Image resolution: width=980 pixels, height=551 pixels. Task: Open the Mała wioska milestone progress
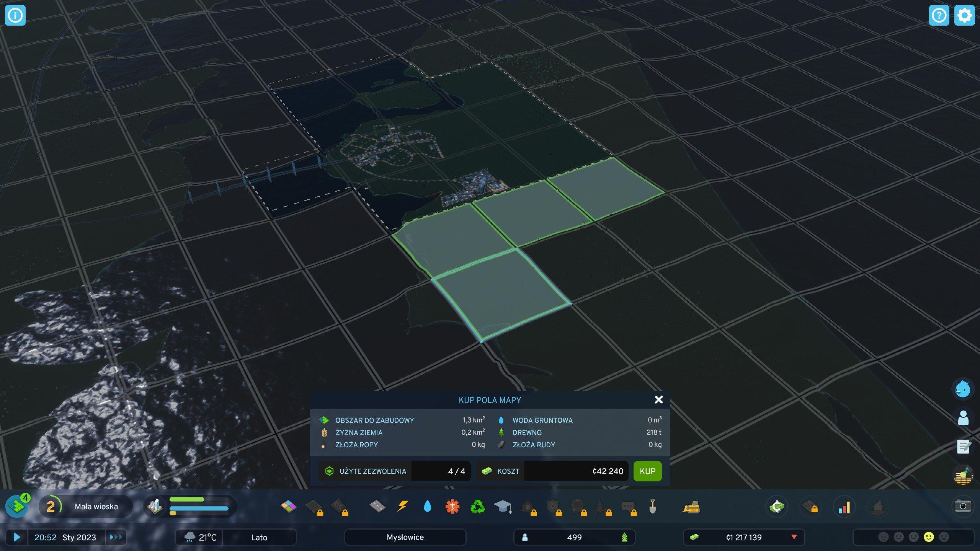point(86,506)
